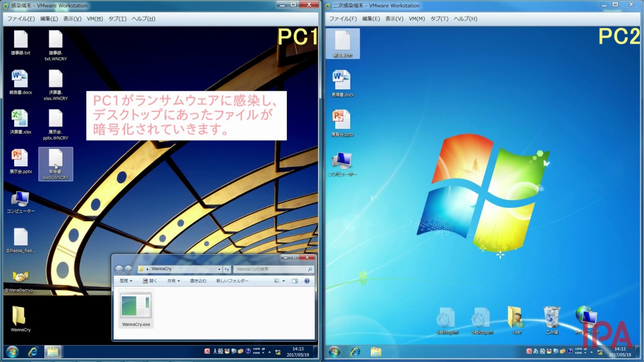
Task: Open タブ(T) menu in 二次感染端末 window
Action: pyautogui.click(x=439, y=19)
